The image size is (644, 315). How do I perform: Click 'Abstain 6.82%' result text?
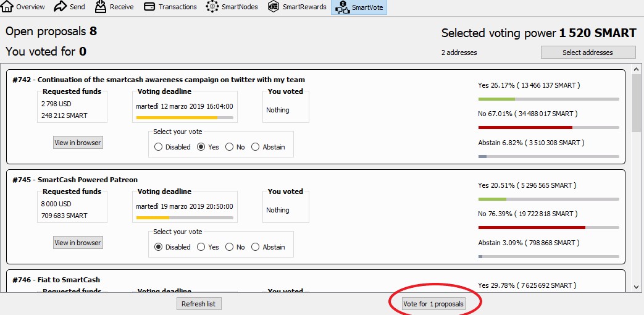[531, 143]
